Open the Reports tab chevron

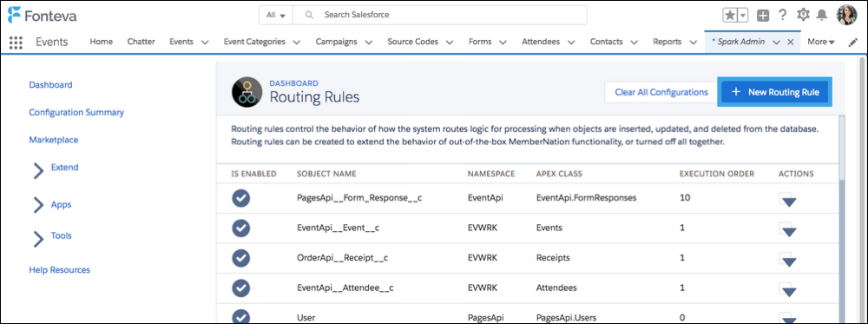tap(693, 42)
